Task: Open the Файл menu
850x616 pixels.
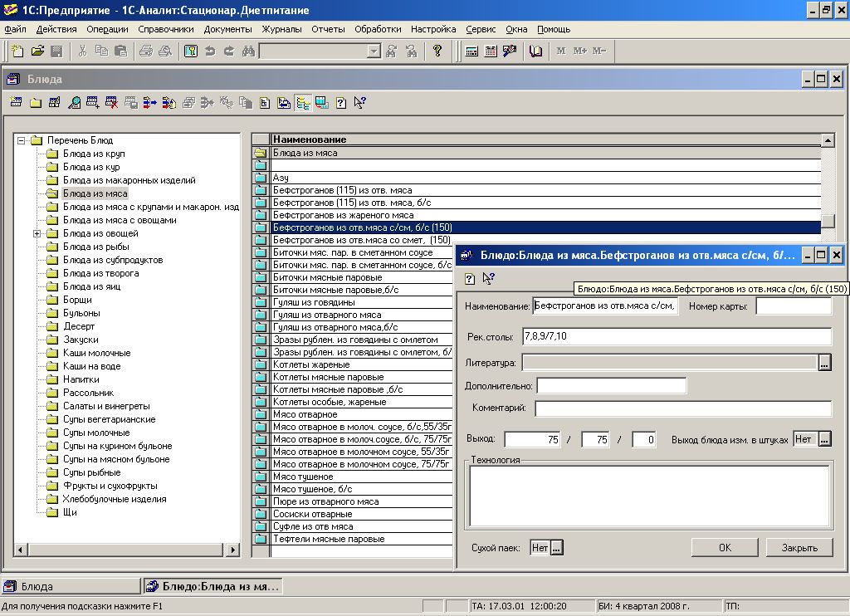Action: point(15,29)
